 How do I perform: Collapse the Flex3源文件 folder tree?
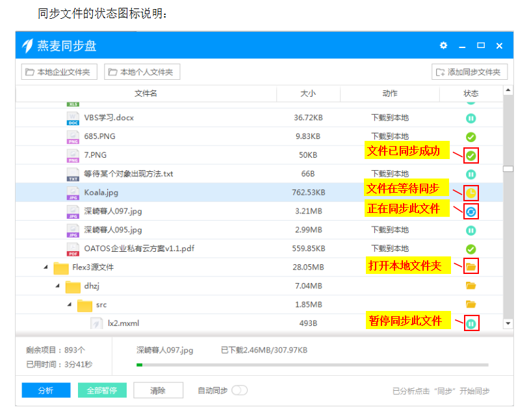[x=45, y=267]
